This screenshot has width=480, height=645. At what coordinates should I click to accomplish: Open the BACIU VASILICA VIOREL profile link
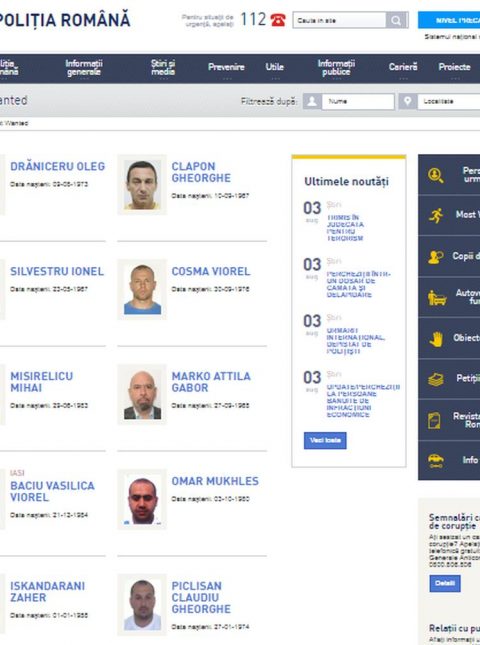tap(52, 492)
